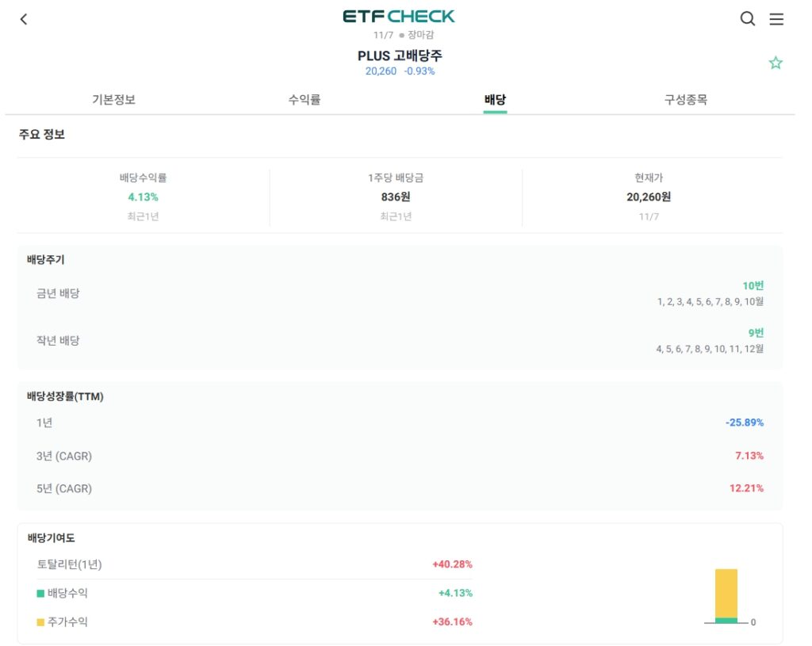Click months list 1, 2, 3, 4, 5, 6, 7, 8, 9, 10월
Screen dimensions: 812x646
point(710,301)
